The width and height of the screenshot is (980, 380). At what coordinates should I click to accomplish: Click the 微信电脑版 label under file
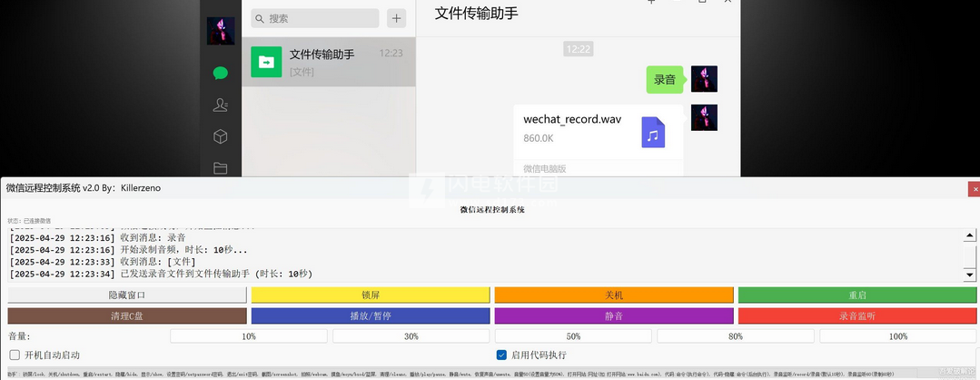pos(544,168)
